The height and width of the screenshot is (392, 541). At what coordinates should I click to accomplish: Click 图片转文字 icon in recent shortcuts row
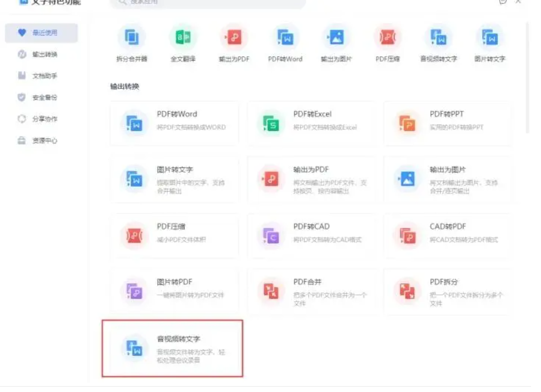pyautogui.click(x=490, y=37)
